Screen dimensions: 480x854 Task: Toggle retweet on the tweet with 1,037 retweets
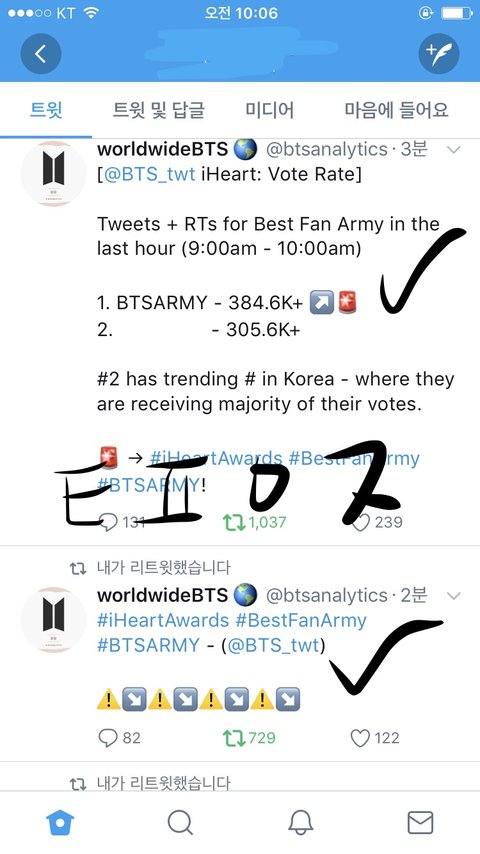pyautogui.click(x=234, y=522)
